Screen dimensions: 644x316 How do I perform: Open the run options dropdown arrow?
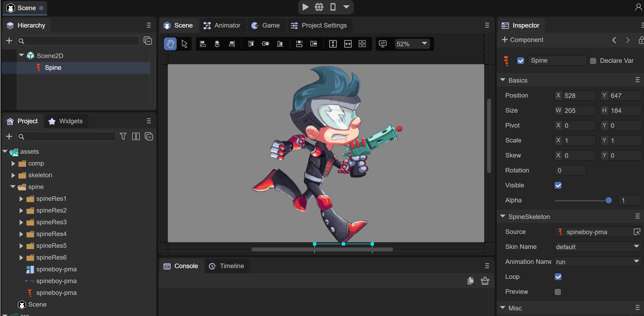tap(346, 7)
